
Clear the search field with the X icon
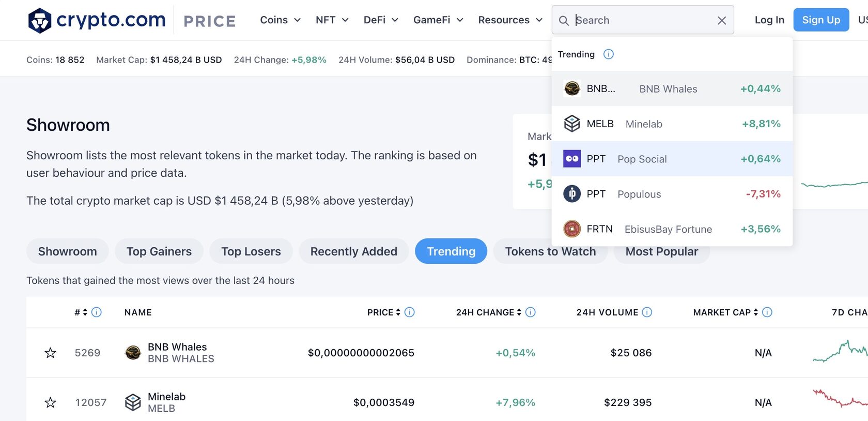pyautogui.click(x=722, y=20)
